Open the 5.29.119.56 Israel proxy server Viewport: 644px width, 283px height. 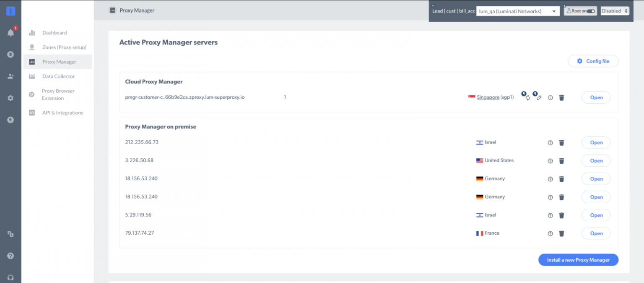[596, 215]
